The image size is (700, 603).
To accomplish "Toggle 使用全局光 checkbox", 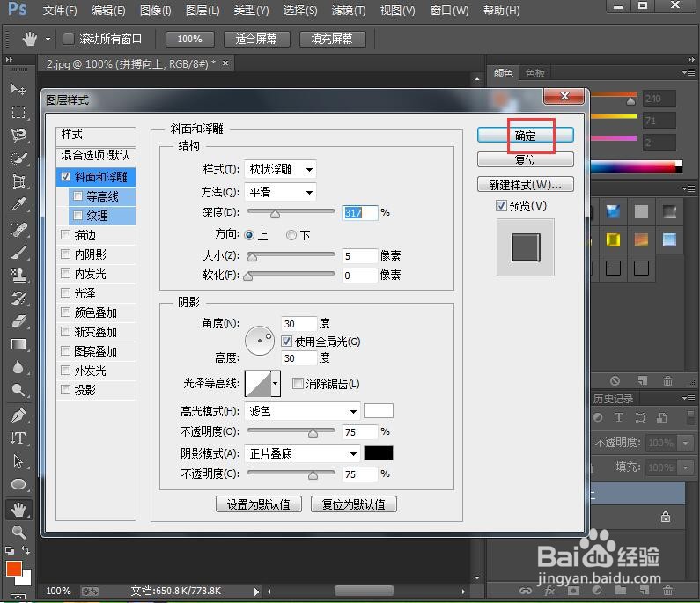I will [287, 342].
